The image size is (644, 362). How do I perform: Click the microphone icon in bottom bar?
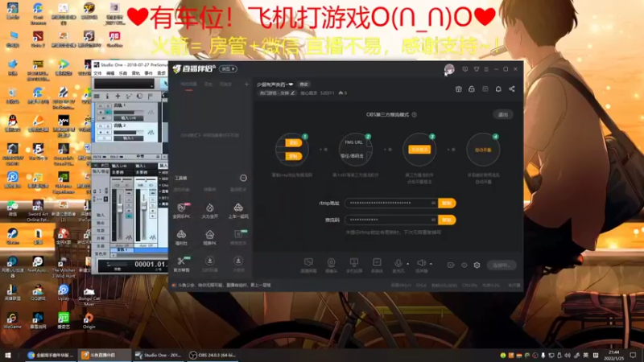pos(398,265)
